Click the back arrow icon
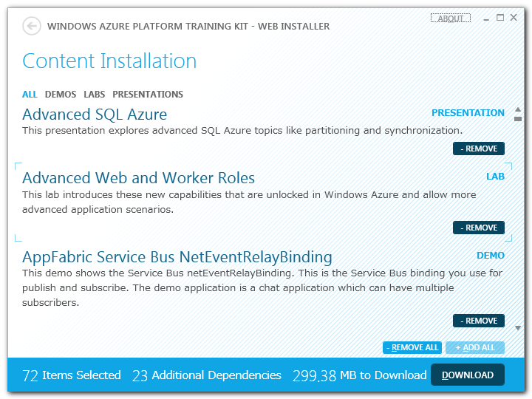Screen dimensions: 532x399 (32, 27)
